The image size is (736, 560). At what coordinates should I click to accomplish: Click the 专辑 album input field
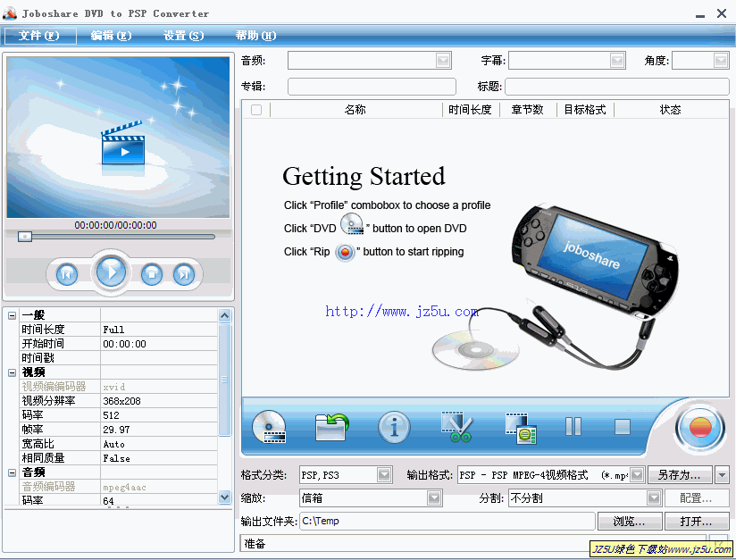[372, 87]
